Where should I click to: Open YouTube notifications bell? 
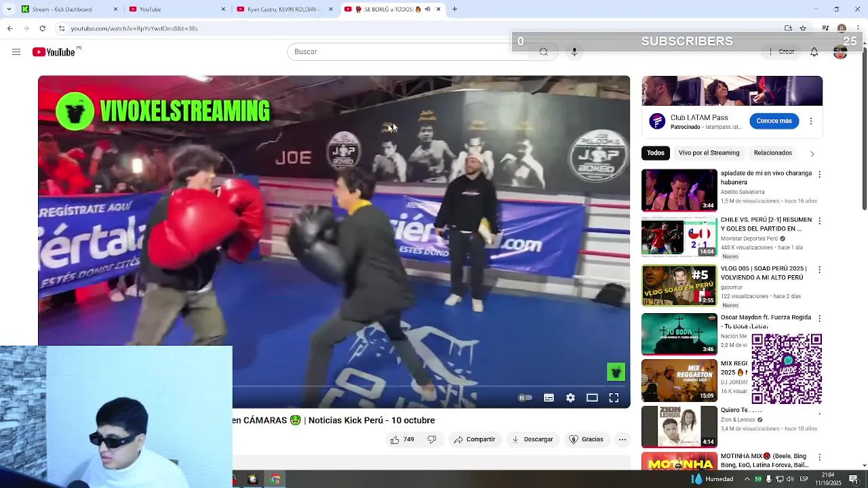pos(814,52)
